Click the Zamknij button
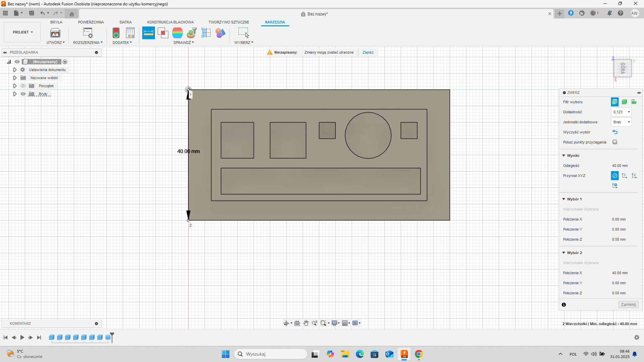644x362 pixels. [628, 305]
